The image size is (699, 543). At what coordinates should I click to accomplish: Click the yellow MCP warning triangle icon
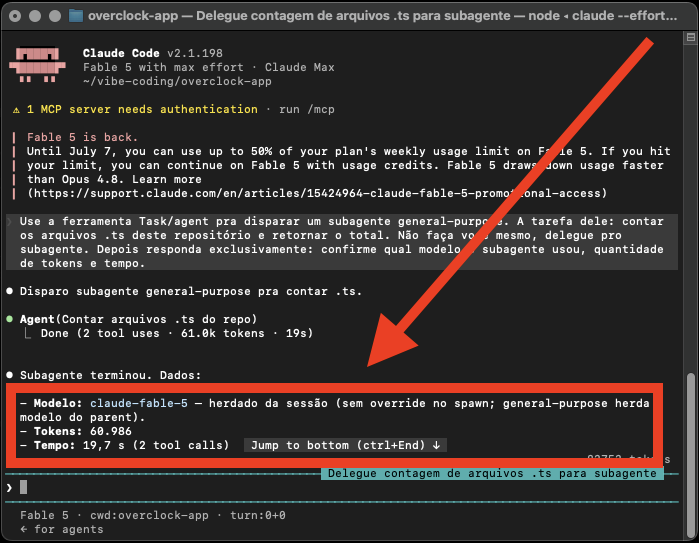point(16,110)
